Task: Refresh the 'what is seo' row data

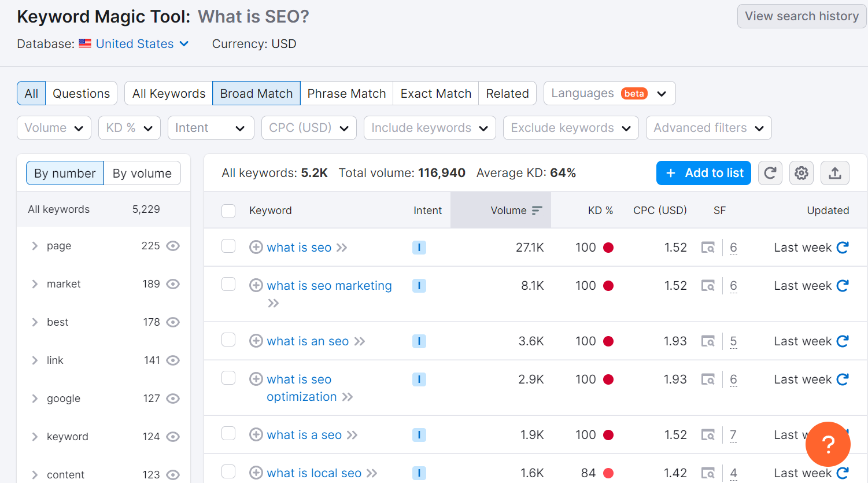Action: [x=843, y=248]
